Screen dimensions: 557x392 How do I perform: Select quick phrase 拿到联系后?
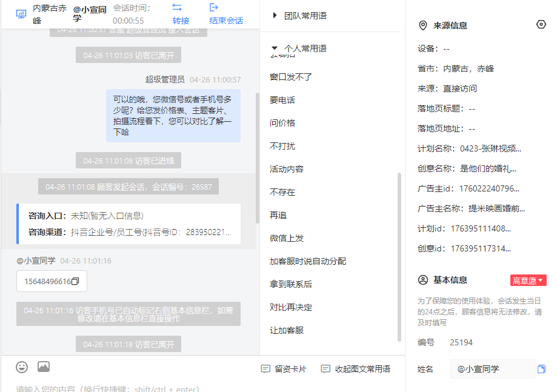coord(290,284)
